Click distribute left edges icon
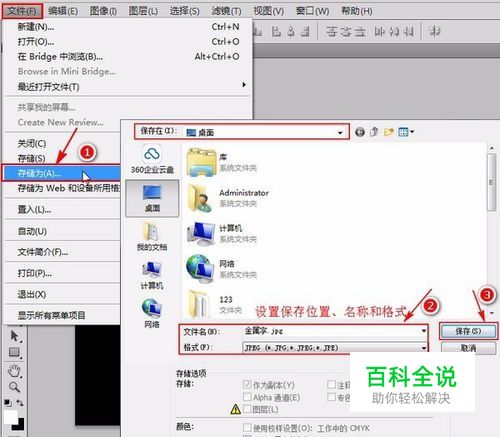Image resolution: width=500 pixels, height=437 pixels. [x=380, y=32]
